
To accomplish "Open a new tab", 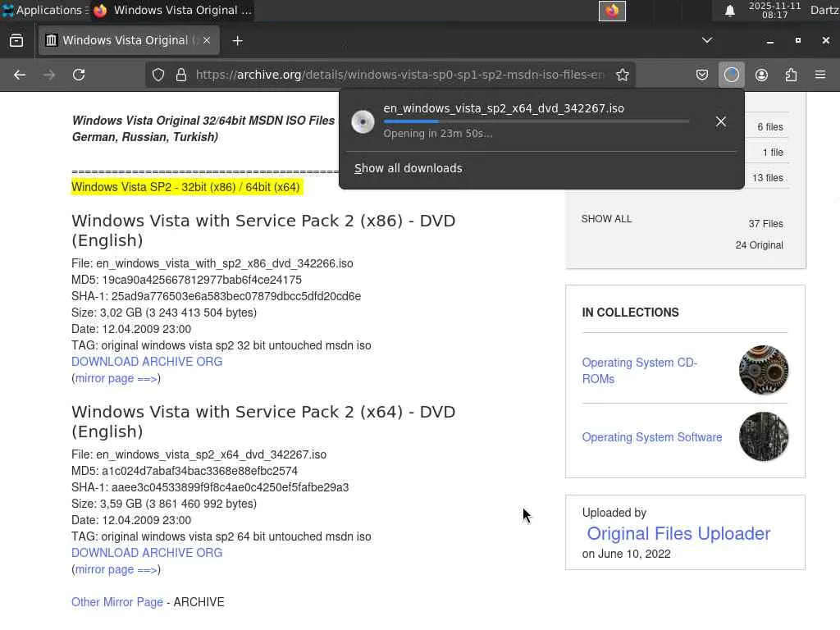I will click(237, 40).
